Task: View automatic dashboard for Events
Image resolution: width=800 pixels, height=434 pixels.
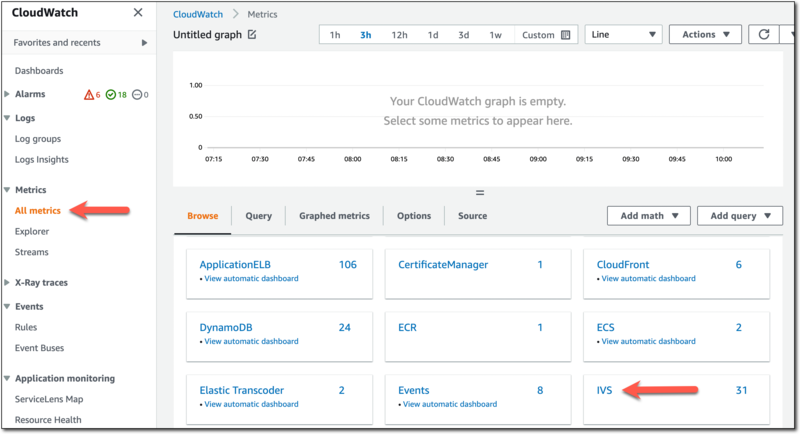Action: (x=449, y=404)
